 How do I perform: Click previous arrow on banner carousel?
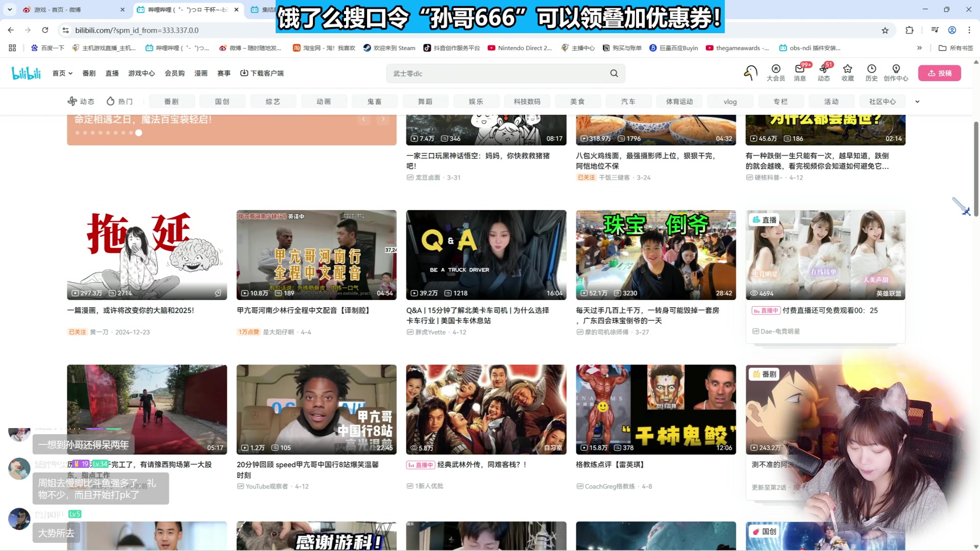click(x=363, y=119)
